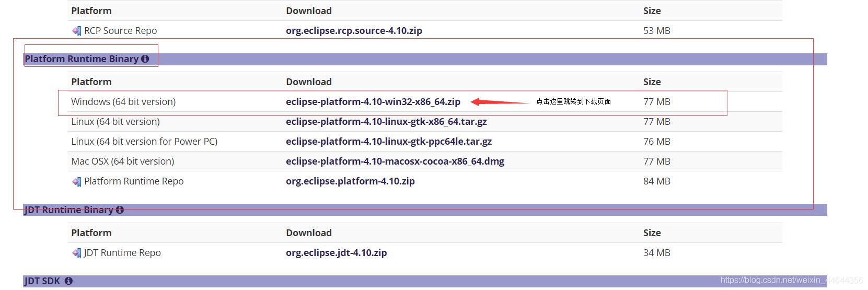Click the Platform Runtime Repo label
The image size is (868, 290).
(x=134, y=181)
